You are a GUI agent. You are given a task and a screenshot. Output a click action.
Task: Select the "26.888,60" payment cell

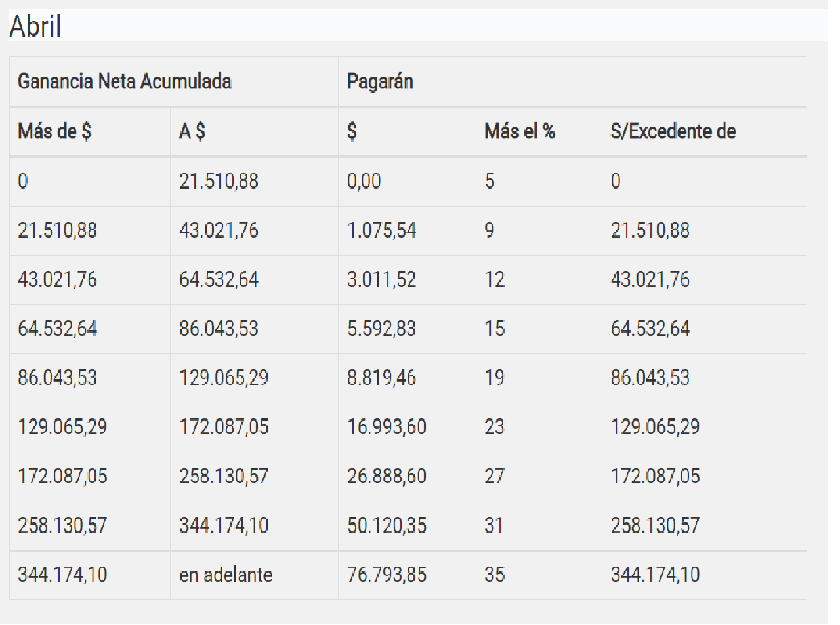(387, 476)
